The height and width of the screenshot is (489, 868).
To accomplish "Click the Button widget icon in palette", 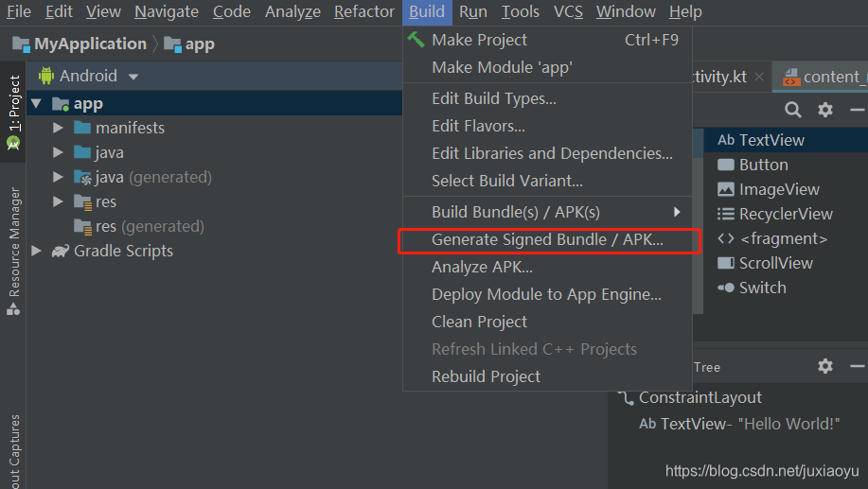I will (726, 165).
